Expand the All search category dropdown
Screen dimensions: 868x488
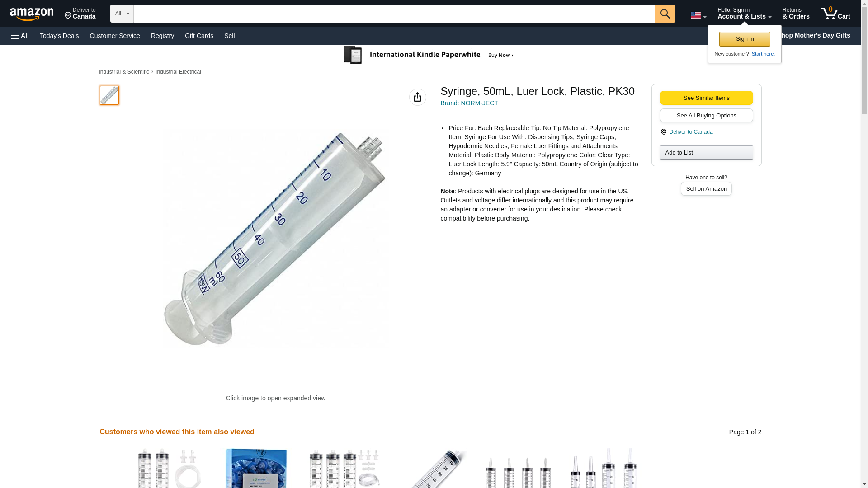tap(122, 14)
